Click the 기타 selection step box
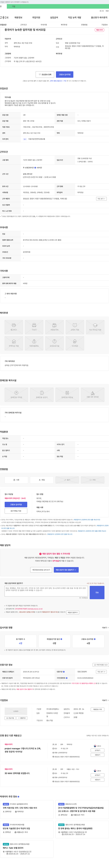 [93, 480]
